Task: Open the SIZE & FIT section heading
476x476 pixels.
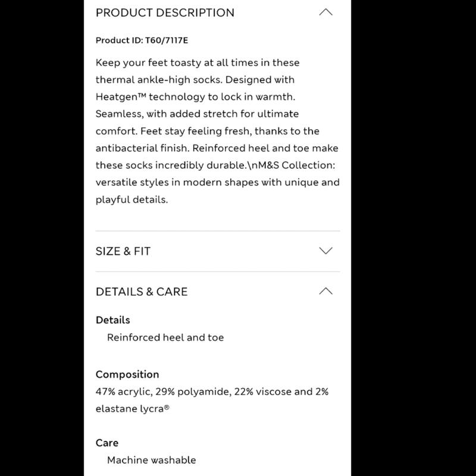Action: (x=123, y=251)
